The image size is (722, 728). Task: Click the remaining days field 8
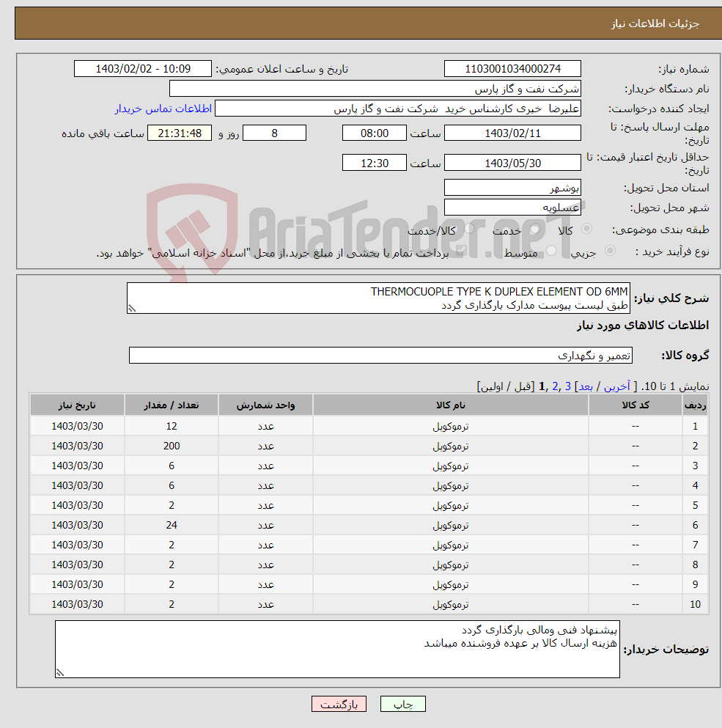pos(274,133)
